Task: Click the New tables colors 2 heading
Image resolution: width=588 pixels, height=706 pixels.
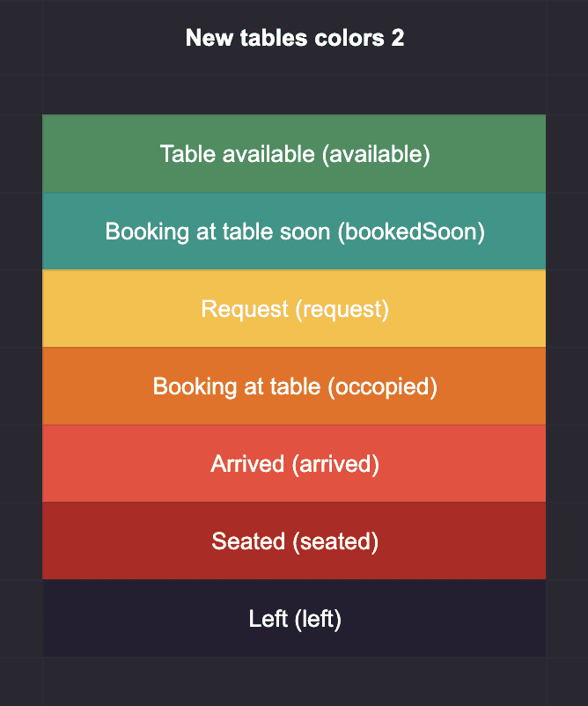Action: point(295,38)
